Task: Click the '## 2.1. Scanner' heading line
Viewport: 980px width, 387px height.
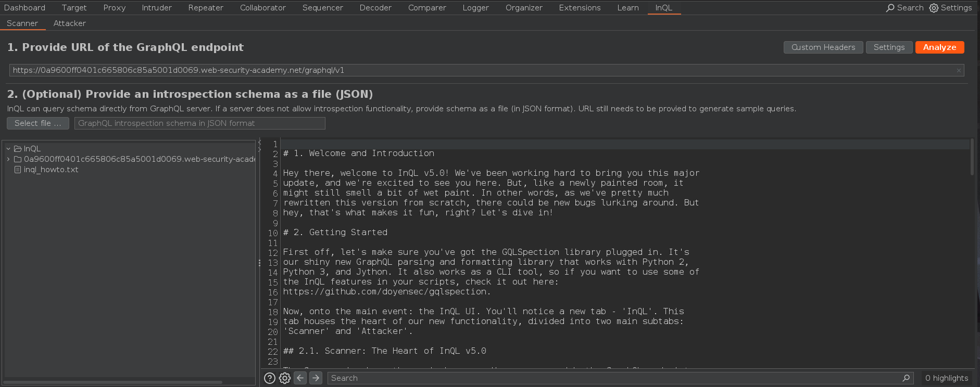Action: coord(385,351)
